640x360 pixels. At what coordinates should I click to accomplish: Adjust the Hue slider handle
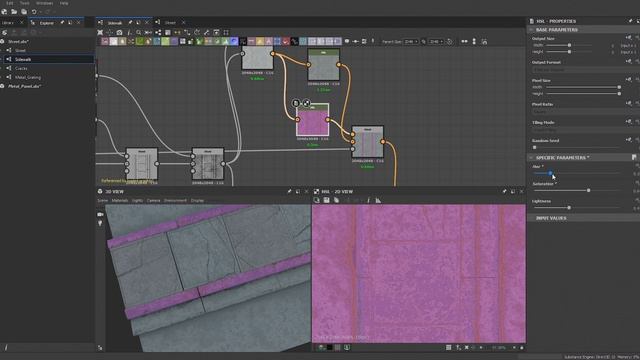550,173
